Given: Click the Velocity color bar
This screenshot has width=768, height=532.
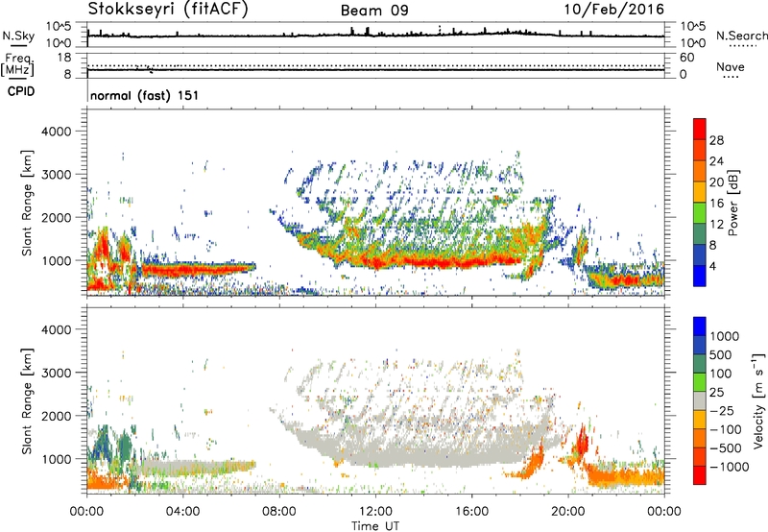Looking at the screenshot, I should coord(700,400).
